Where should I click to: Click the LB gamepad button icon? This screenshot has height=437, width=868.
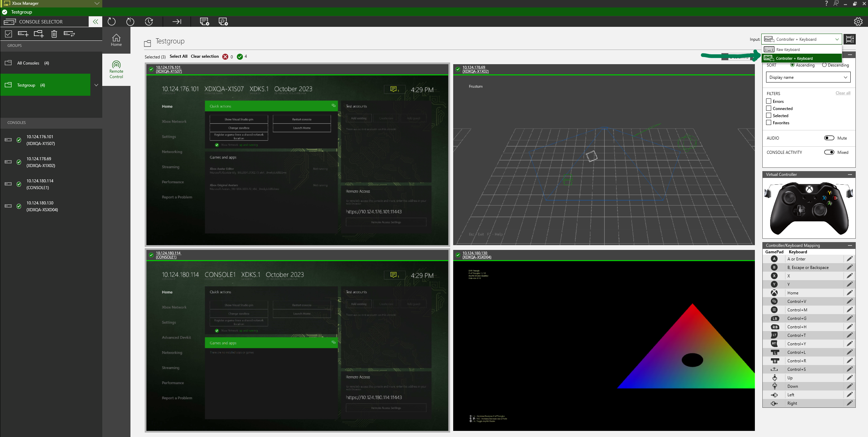click(775, 318)
